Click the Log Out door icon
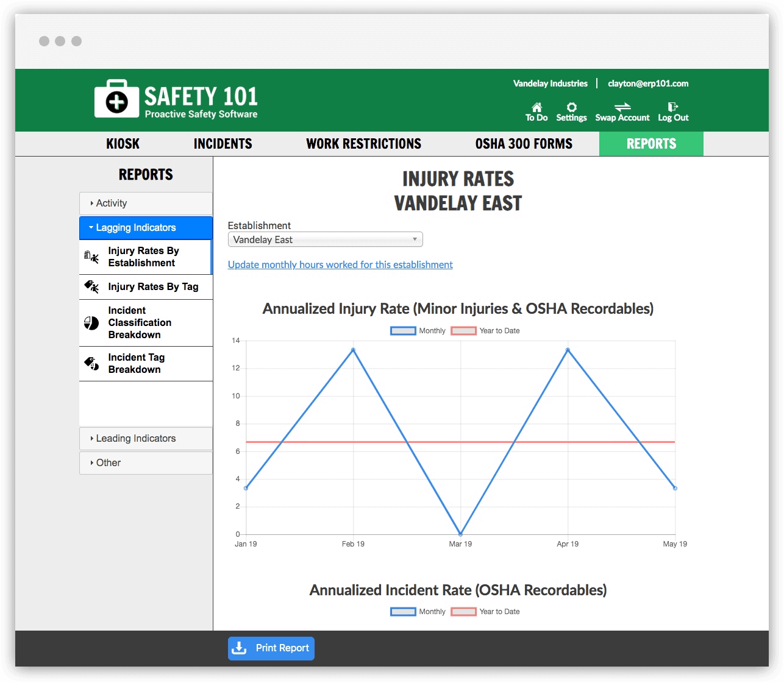The width and height of the screenshot is (784, 683). [x=672, y=107]
